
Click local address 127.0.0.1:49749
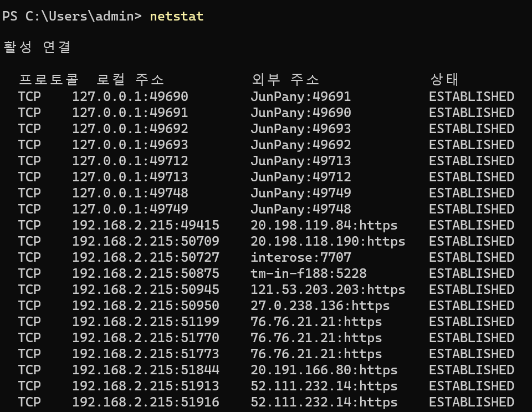click(130, 209)
